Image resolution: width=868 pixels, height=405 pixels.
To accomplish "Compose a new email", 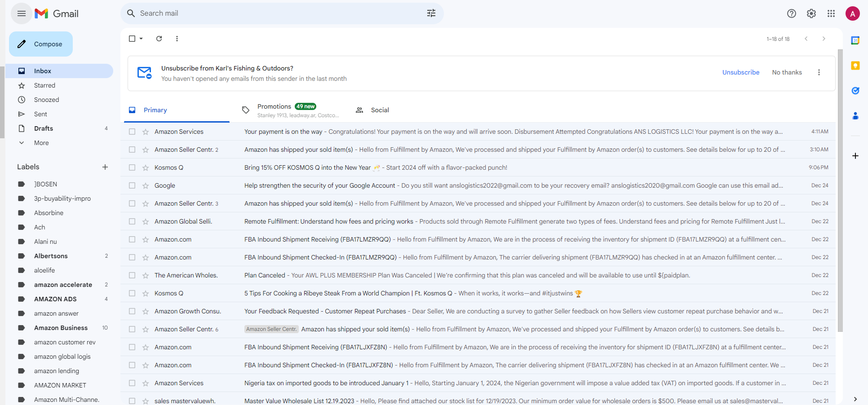I will [x=41, y=44].
